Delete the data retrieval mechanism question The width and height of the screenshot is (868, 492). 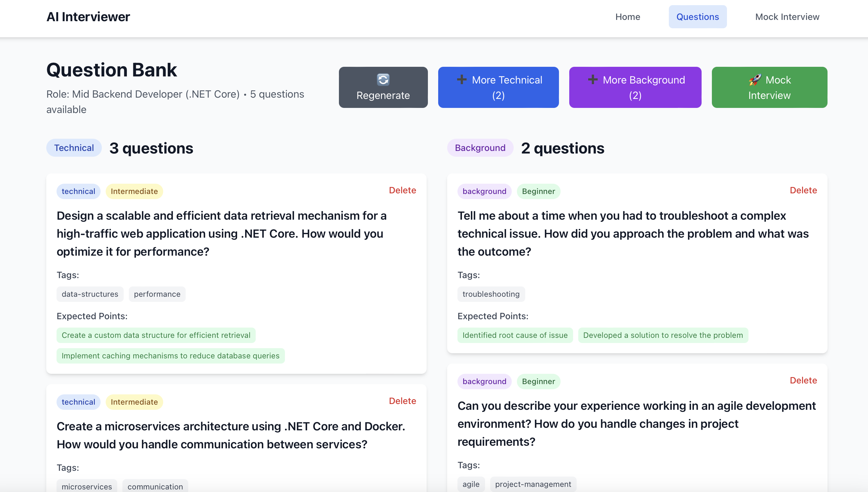(x=402, y=190)
